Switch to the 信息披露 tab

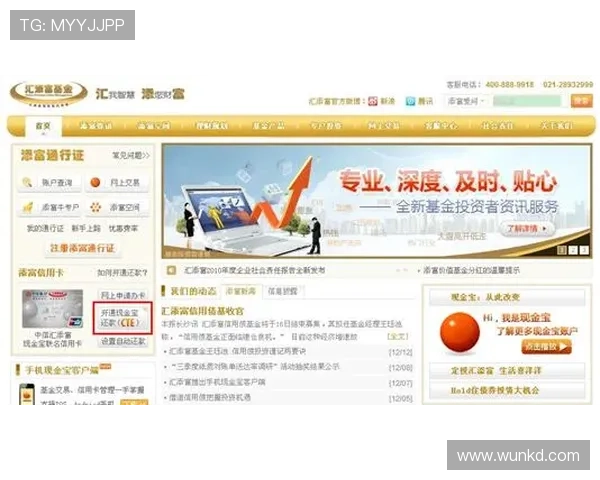pos(282,291)
